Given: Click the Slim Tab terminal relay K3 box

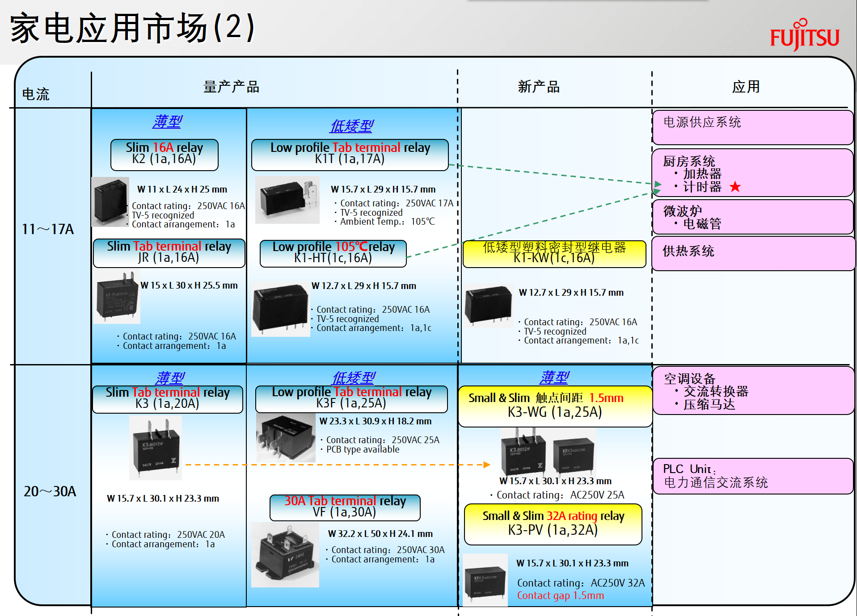Looking at the screenshot, I should pyautogui.click(x=168, y=399).
